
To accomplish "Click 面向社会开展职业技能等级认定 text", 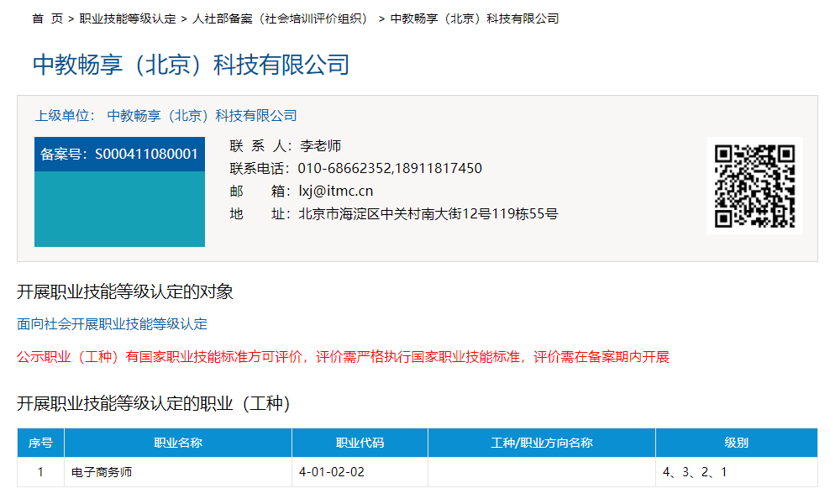I will (113, 324).
